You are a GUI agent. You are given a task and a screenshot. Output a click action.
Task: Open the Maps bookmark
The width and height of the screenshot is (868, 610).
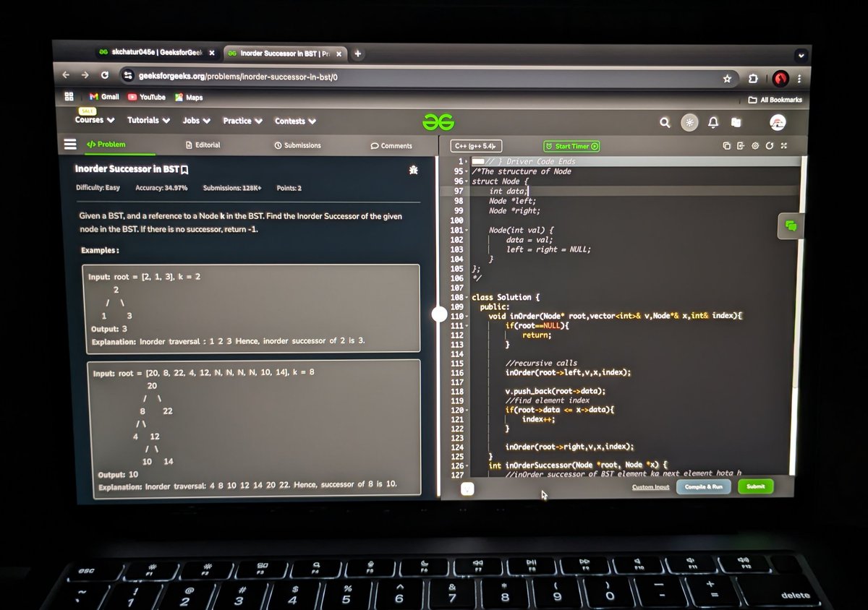click(x=189, y=98)
